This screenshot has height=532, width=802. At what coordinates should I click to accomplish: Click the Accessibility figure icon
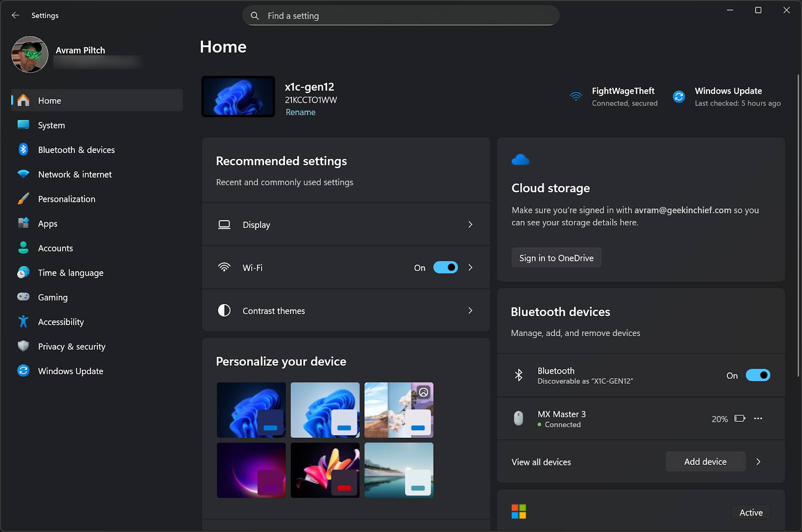click(24, 321)
